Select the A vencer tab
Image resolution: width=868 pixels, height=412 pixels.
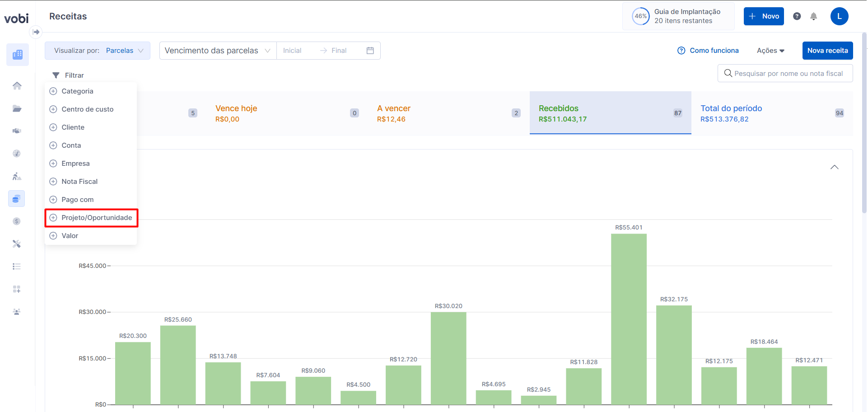pyautogui.click(x=448, y=113)
